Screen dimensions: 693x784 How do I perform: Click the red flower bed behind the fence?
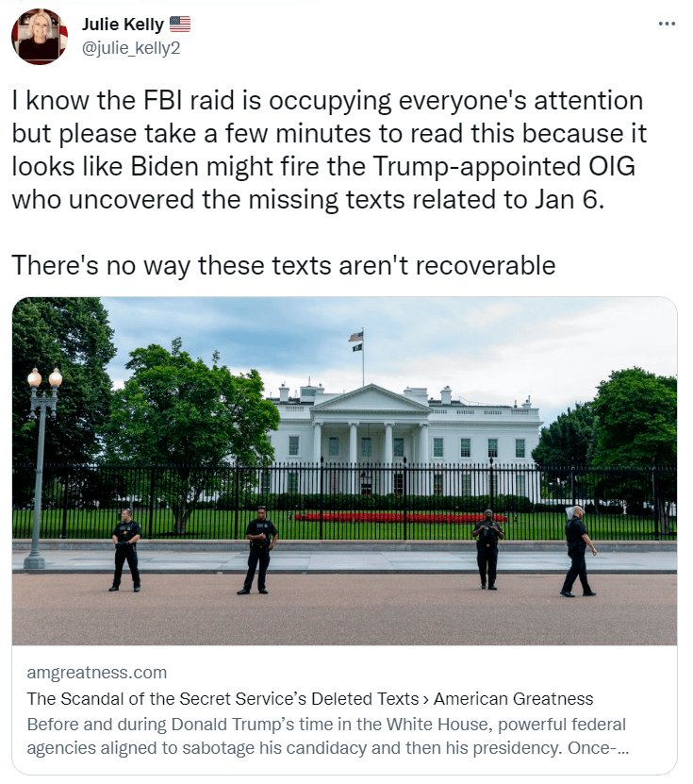click(400, 518)
